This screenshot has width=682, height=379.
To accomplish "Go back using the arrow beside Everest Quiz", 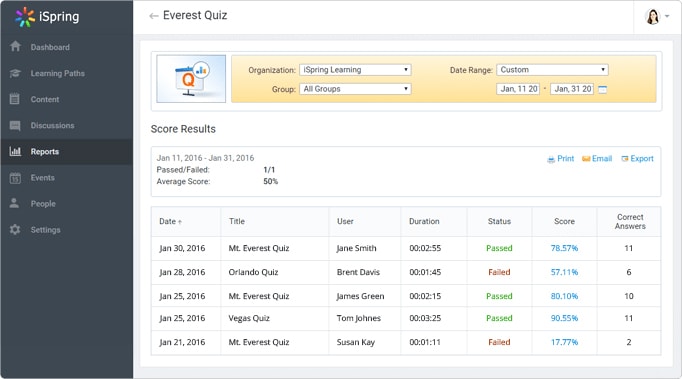I will (x=153, y=16).
